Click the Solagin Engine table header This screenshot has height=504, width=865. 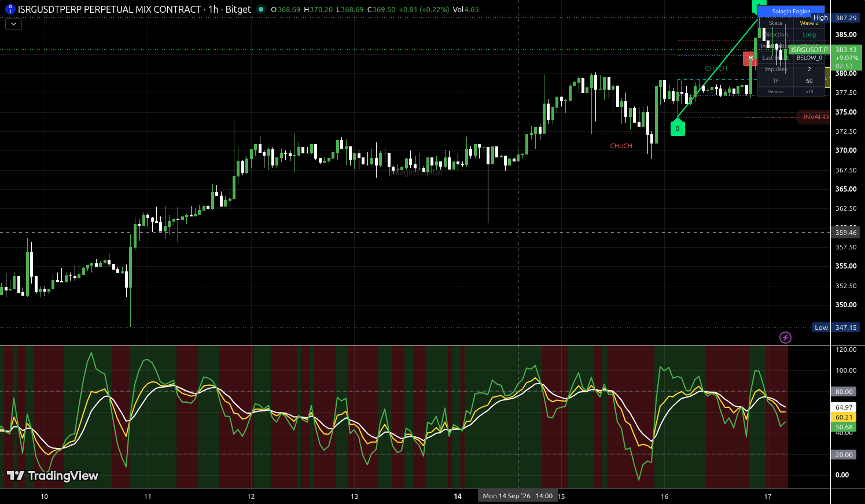coord(791,12)
